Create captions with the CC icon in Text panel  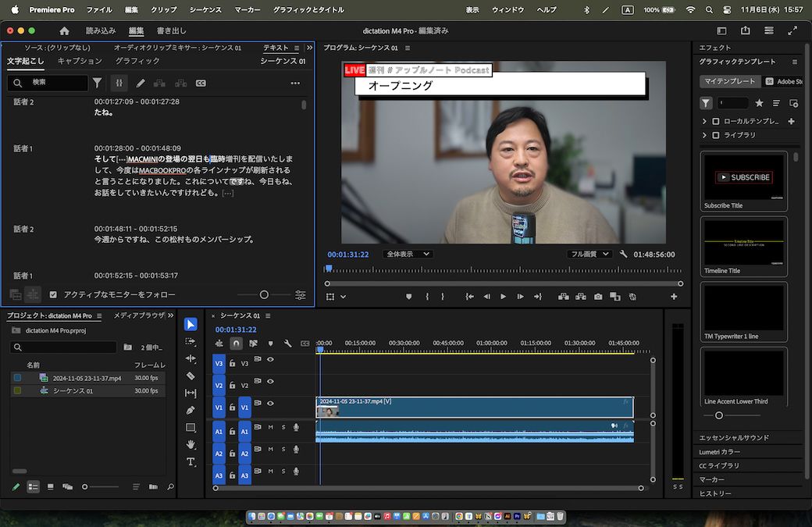pos(201,83)
